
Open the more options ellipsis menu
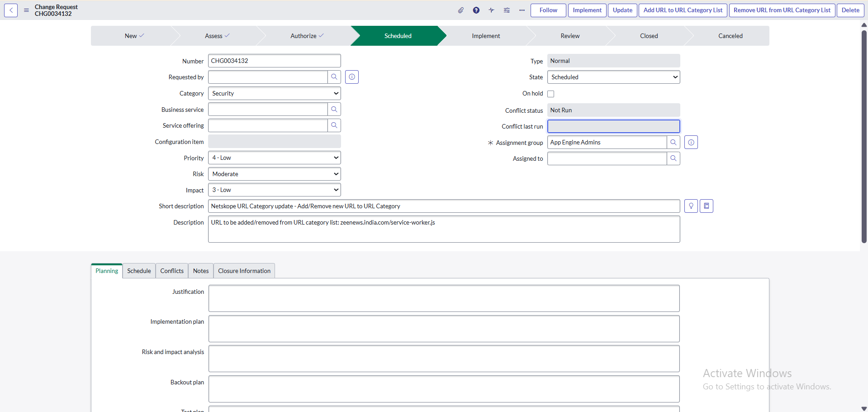pyautogui.click(x=522, y=10)
